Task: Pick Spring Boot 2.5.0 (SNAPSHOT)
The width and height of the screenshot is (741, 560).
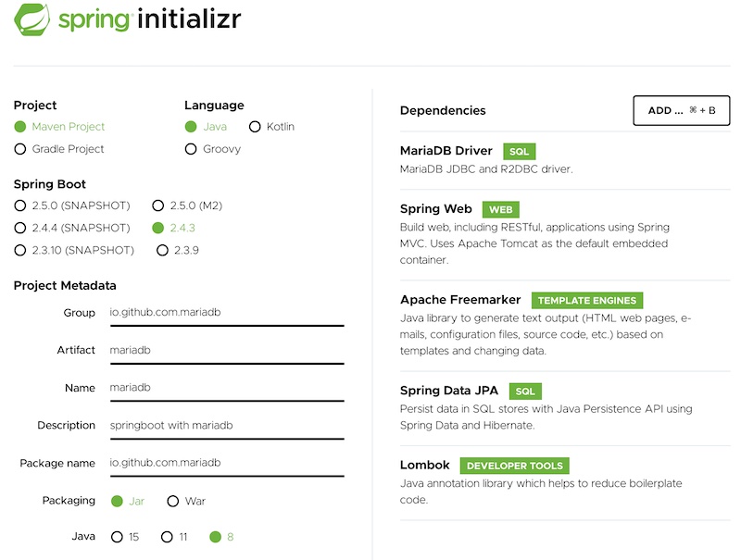Action: [19, 205]
